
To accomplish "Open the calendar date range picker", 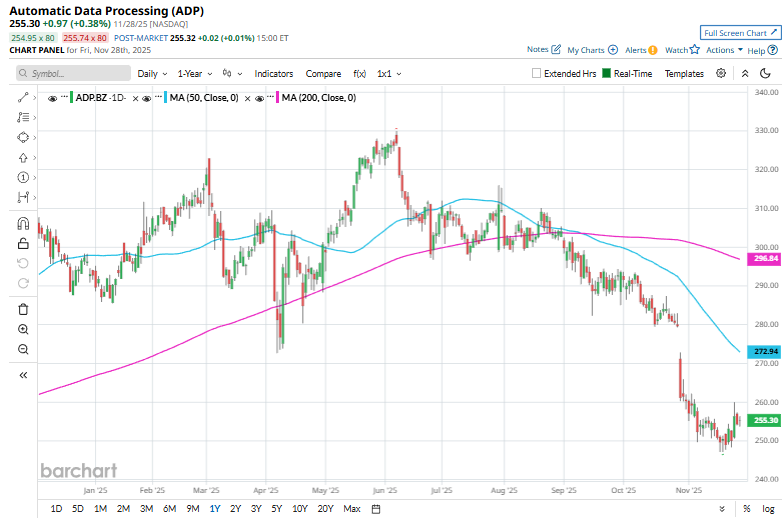I will tap(375, 509).
